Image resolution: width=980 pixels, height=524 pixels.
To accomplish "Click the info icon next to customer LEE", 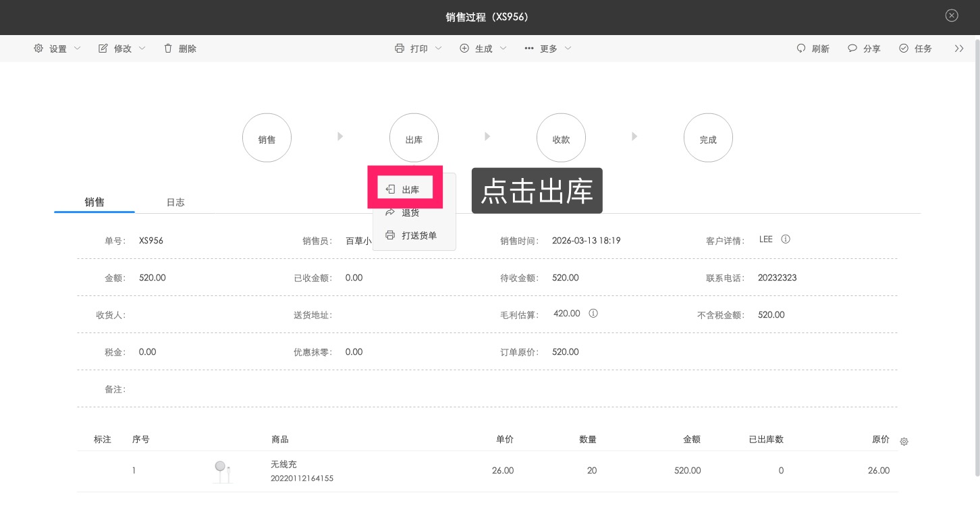I will point(784,238).
